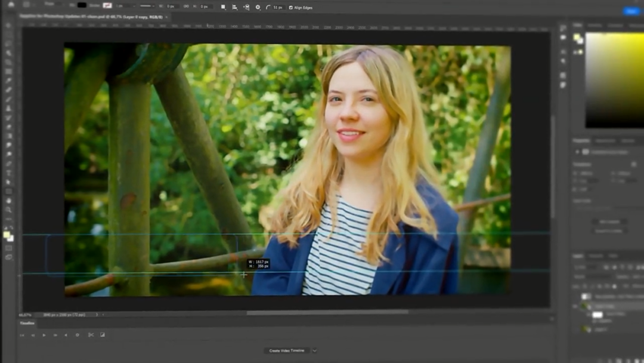The width and height of the screenshot is (644, 363).
Task: Select the Dodge tool
Action: click(8, 154)
